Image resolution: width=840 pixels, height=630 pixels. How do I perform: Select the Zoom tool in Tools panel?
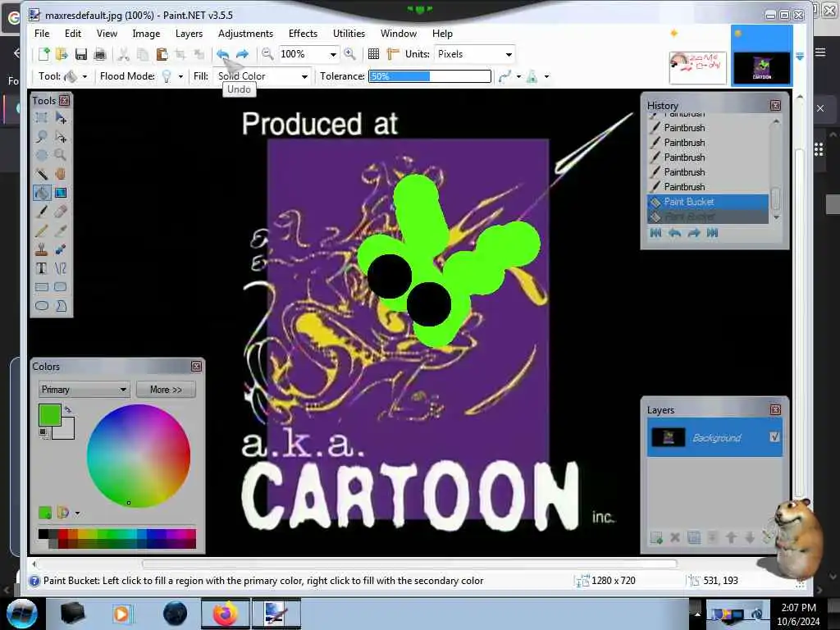61,155
